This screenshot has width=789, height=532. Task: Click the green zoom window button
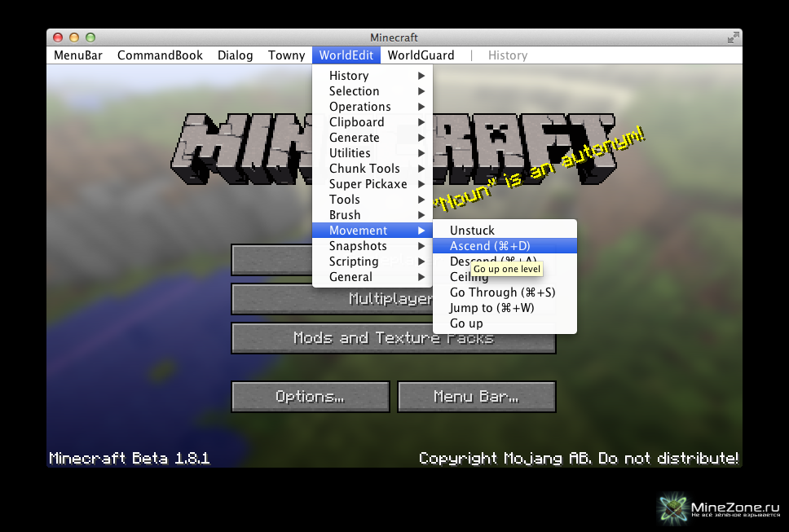coord(90,37)
